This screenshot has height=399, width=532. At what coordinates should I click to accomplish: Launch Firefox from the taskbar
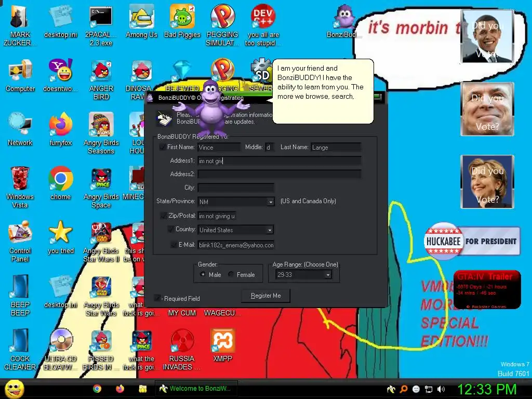tap(120, 389)
